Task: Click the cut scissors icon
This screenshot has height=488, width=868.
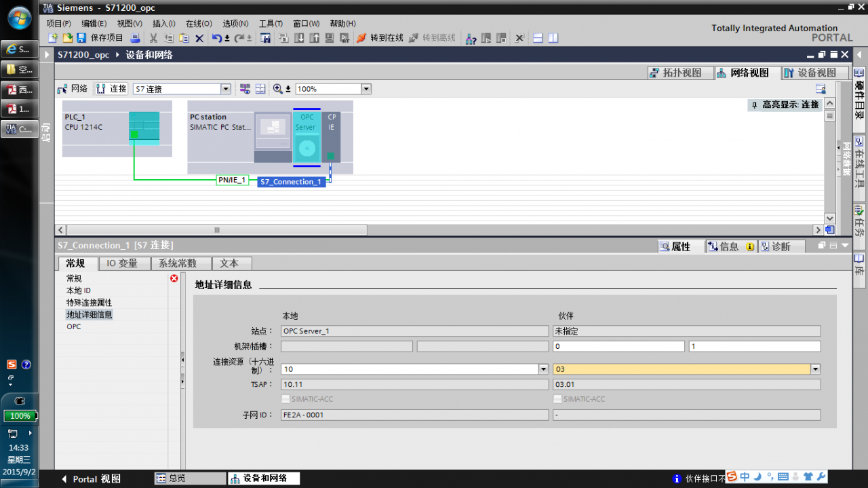Action: coord(154,38)
